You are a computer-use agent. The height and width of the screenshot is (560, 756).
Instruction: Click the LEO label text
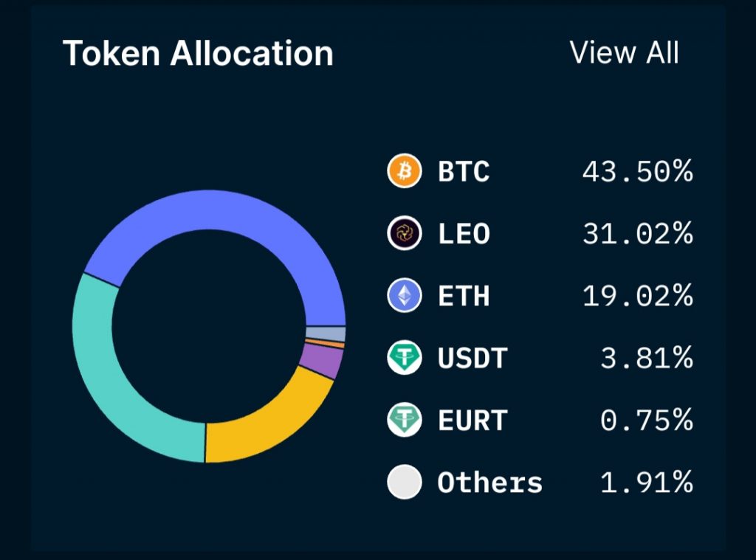tap(464, 234)
